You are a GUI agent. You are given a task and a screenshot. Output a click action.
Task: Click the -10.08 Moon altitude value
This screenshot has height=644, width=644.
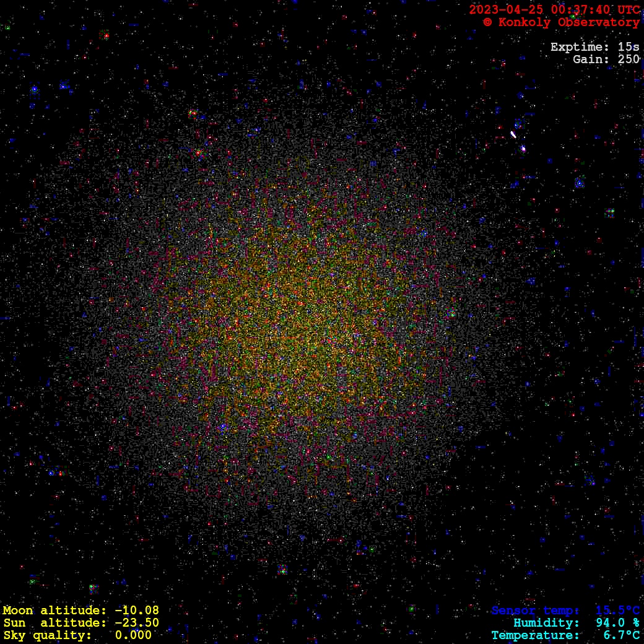coord(137,611)
